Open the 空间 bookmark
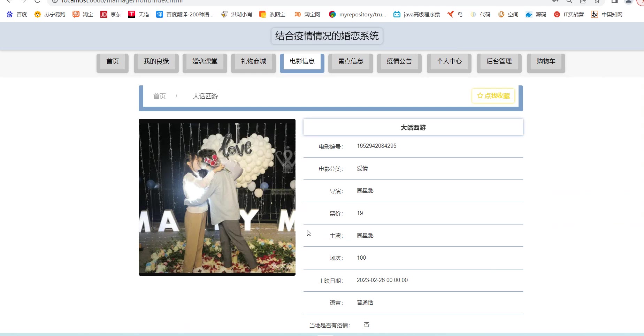644x336 pixels. click(508, 14)
